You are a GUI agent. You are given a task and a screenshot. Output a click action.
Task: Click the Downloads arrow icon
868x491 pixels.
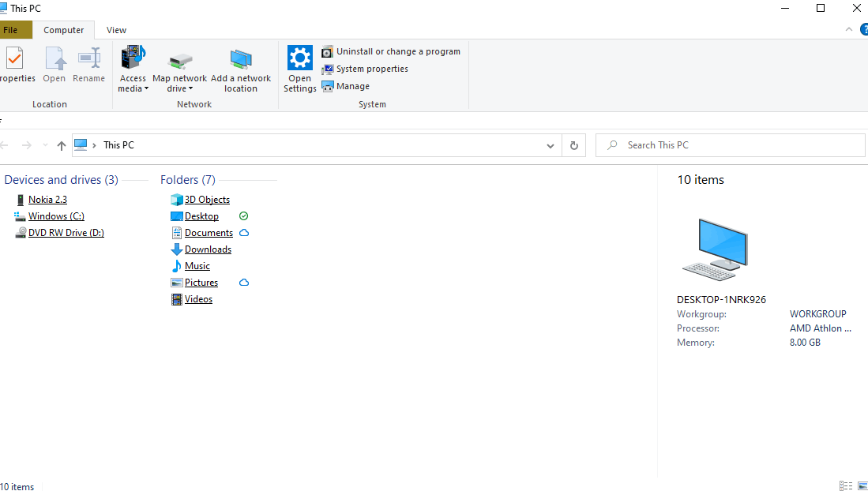177,249
